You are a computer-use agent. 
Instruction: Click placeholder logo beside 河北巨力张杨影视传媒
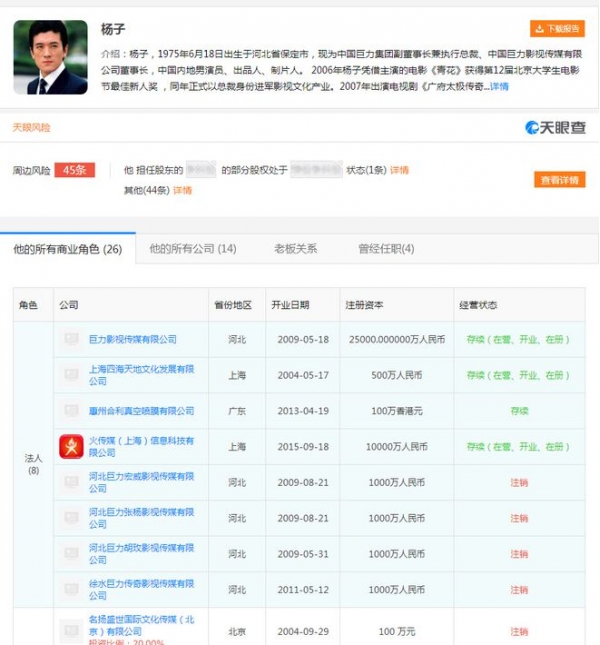pos(71,518)
